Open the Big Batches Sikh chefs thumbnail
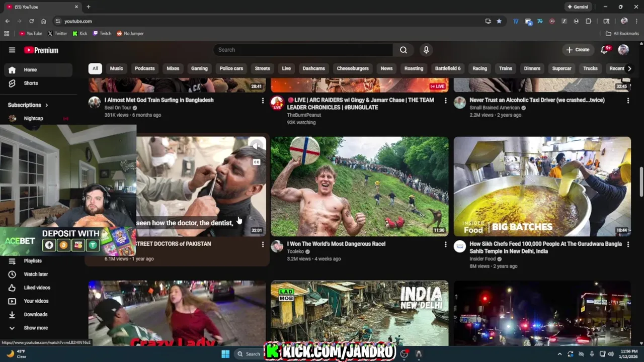The image size is (644, 362). pos(542,187)
